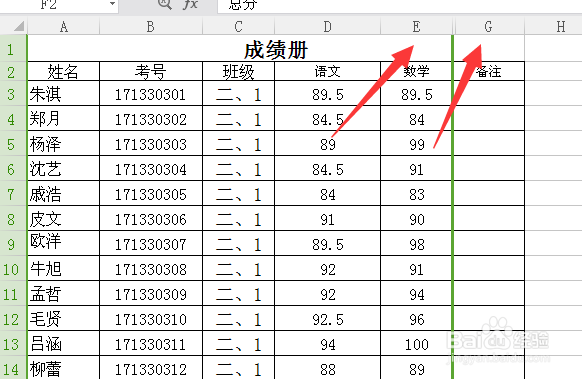
Task: Select column C header
Action: coord(238,26)
